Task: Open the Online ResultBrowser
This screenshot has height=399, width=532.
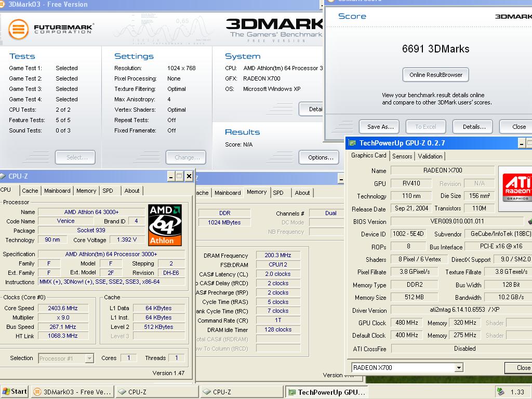Action: coord(436,75)
